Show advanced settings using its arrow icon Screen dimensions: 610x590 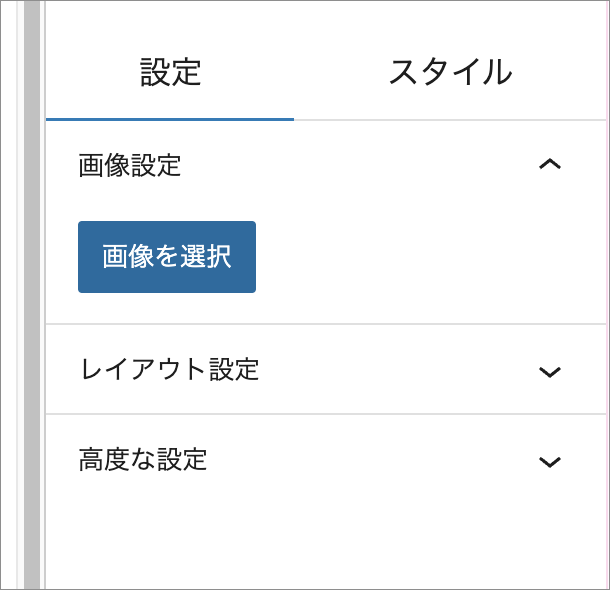[549, 461]
